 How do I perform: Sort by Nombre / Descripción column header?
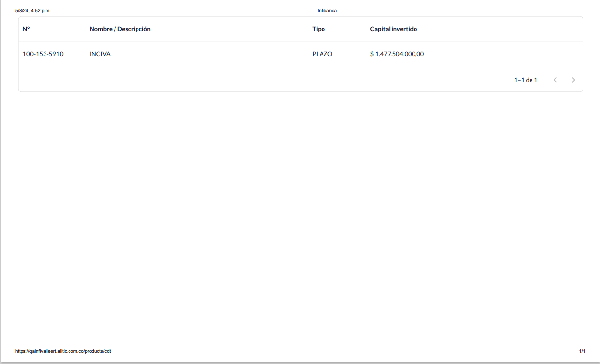[120, 29]
